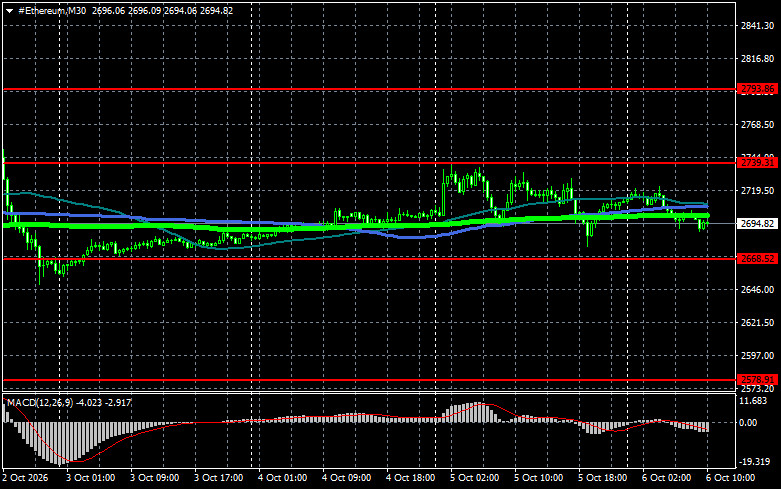
Task: Click price scale value 2597.00
Action: pos(757,356)
